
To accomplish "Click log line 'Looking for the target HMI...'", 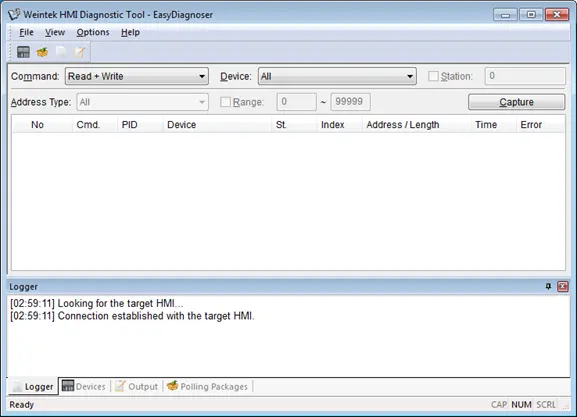I will tap(96, 303).
